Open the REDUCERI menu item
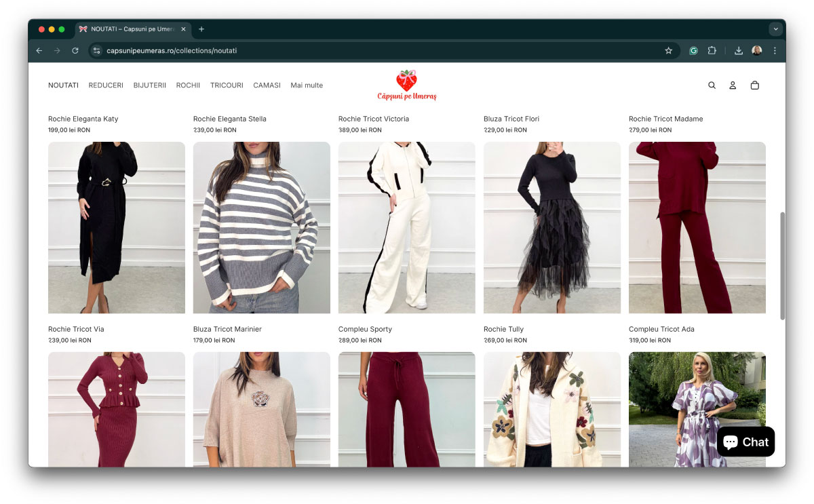This screenshot has height=504, width=814. click(106, 85)
